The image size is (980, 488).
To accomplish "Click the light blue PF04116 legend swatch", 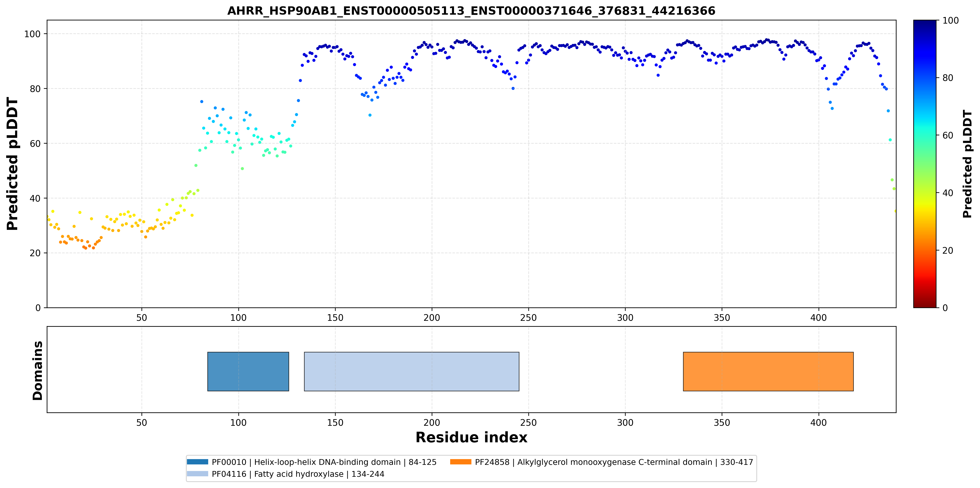I will tap(197, 474).
